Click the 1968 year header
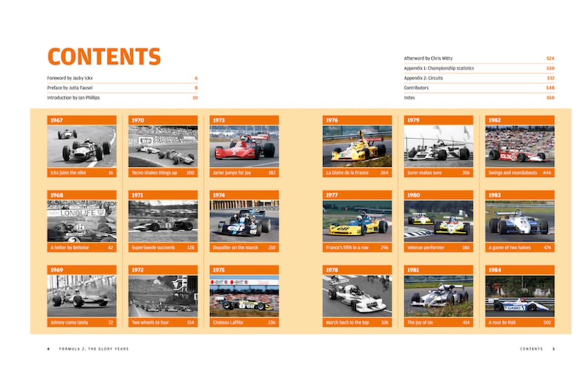This screenshot has height=392, width=588. click(x=82, y=195)
